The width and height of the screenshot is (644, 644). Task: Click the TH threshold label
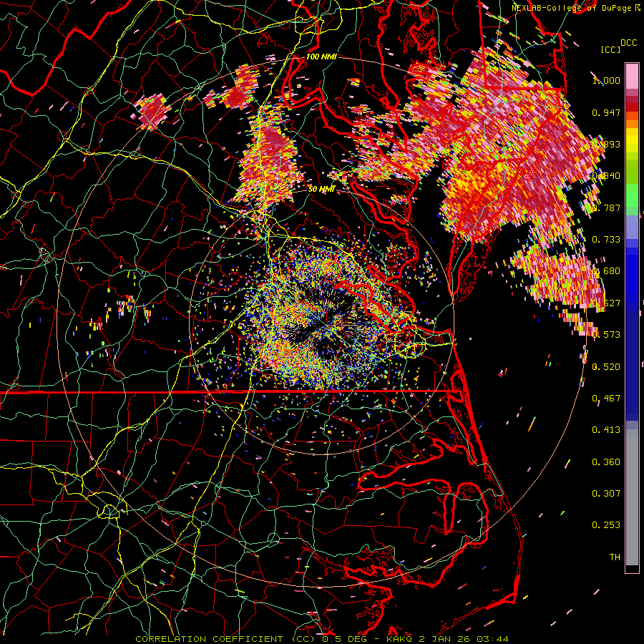click(615, 557)
